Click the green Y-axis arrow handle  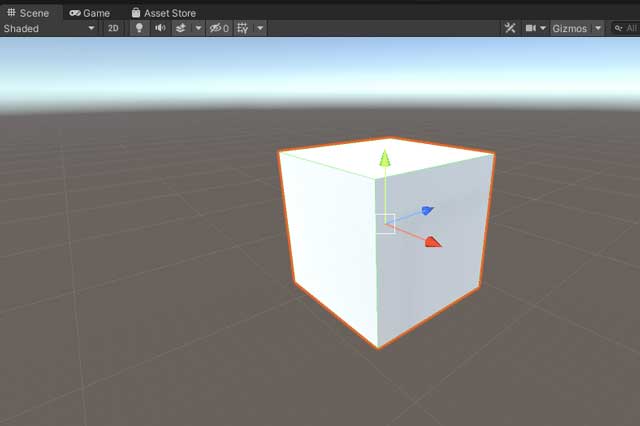coord(383,158)
